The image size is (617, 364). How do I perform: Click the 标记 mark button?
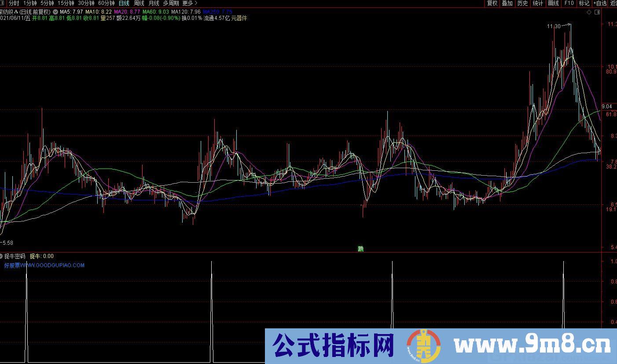(x=584, y=3)
